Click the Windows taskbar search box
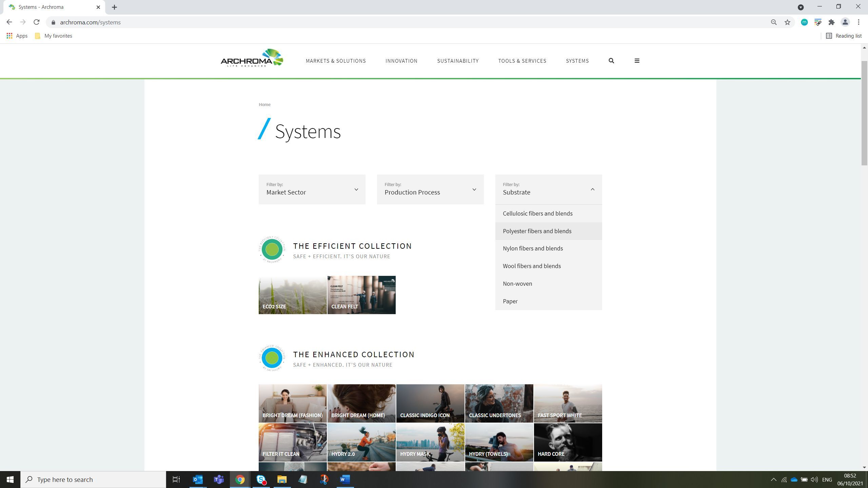The width and height of the screenshot is (868, 488). coord(93,480)
